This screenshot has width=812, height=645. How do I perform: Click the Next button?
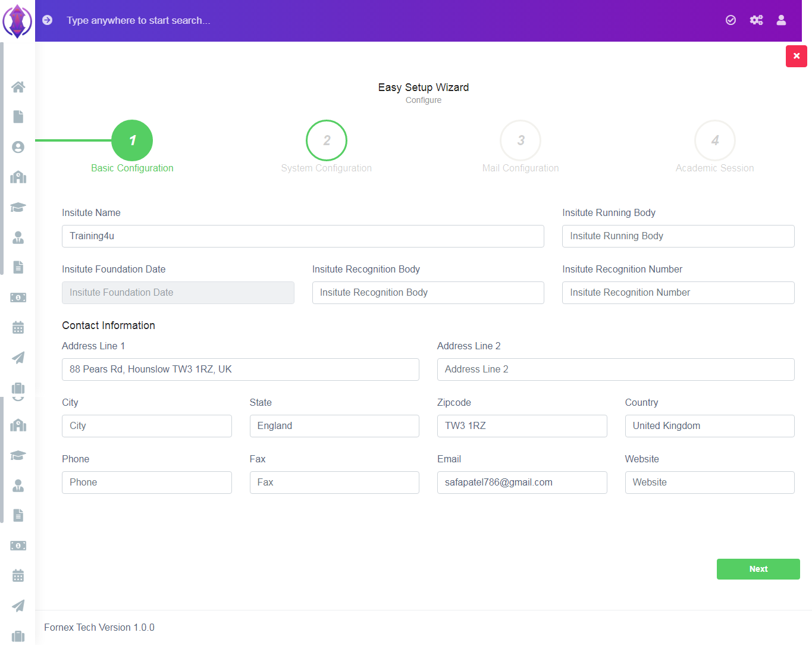click(x=758, y=569)
